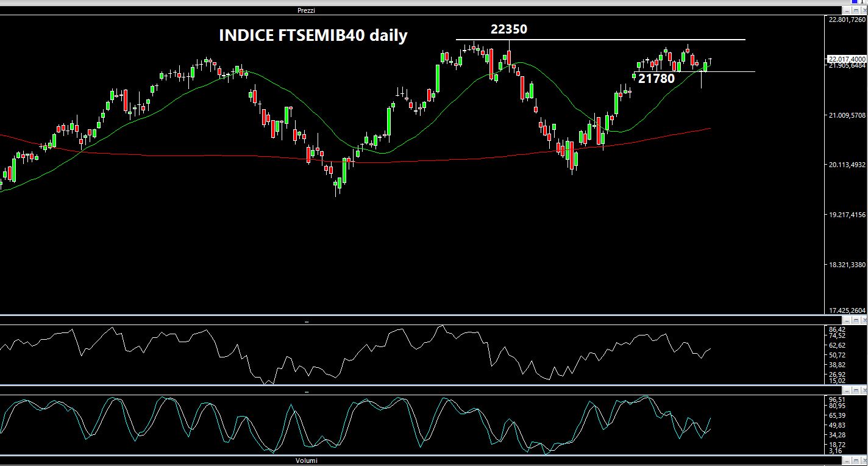Select the INDICE FTSEMIB40 daily chart title
This screenshot has width=868, height=466.
coord(313,35)
